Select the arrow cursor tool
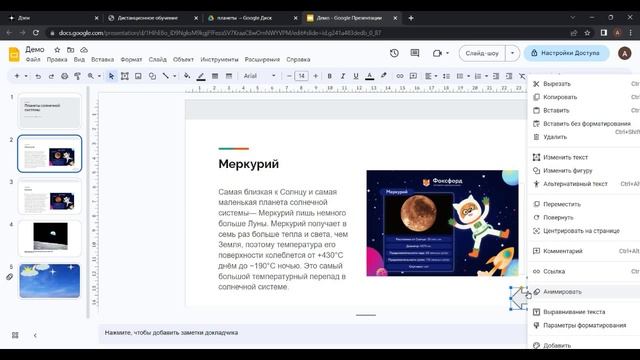The height and width of the screenshot is (360, 640). point(111,76)
